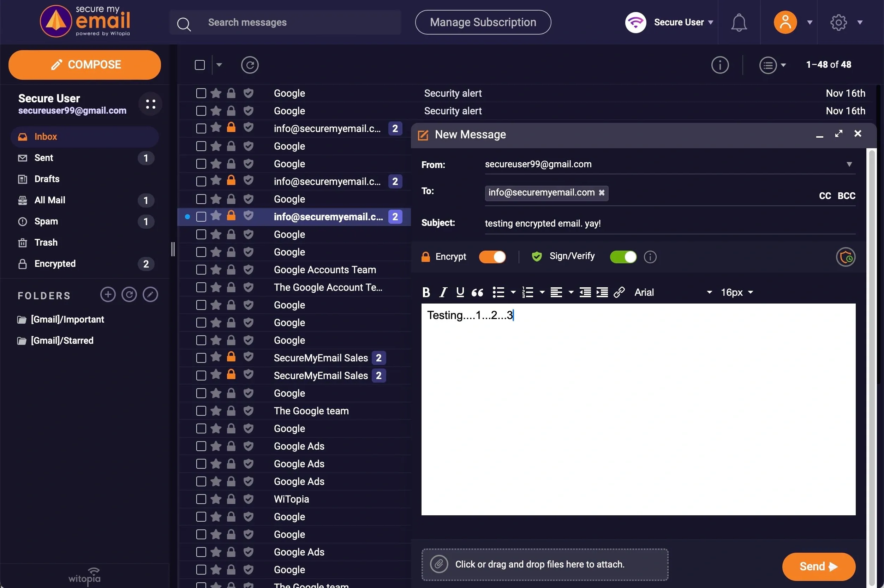Apply blockquote formatting to message text
Image resolution: width=884 pixels, height=588 pixels.
(x=477, y=293)
